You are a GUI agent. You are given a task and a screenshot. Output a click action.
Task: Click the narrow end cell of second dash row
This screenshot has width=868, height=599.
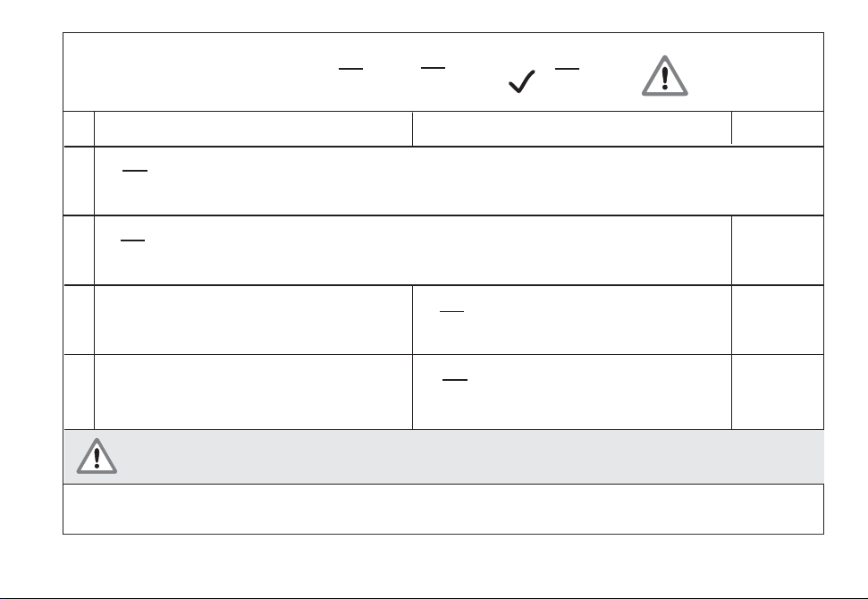tap(778, 250)
